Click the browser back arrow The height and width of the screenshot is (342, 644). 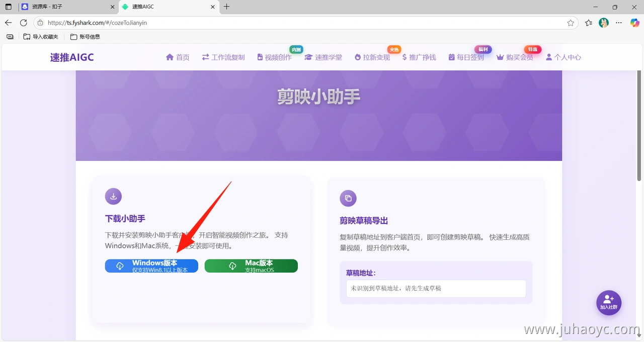tap(8, 23)
